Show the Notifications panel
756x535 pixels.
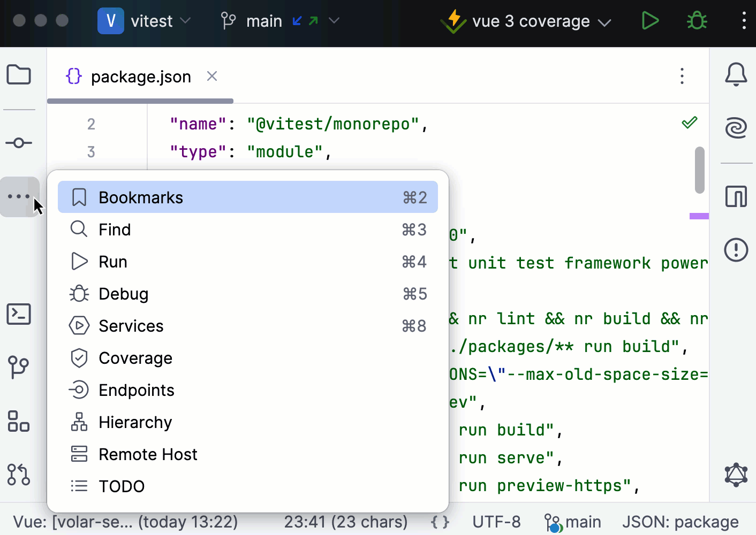point(736,75)
